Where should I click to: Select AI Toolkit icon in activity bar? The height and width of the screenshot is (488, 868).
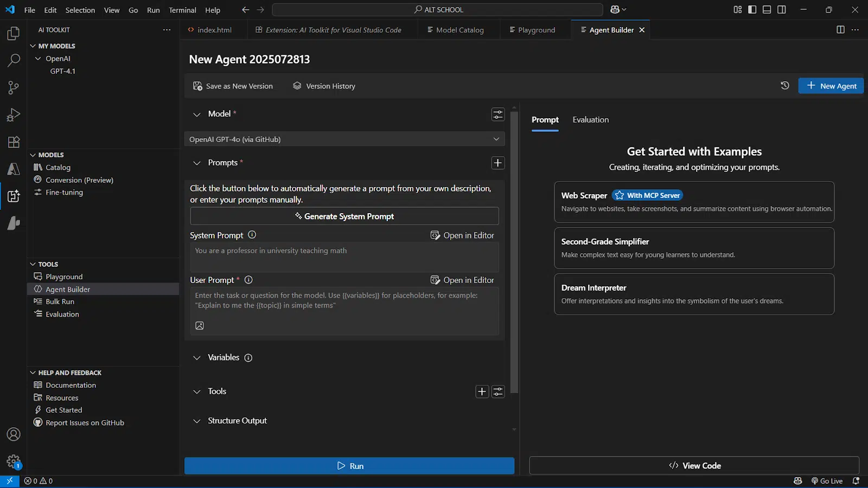click(x=14, y=196)
